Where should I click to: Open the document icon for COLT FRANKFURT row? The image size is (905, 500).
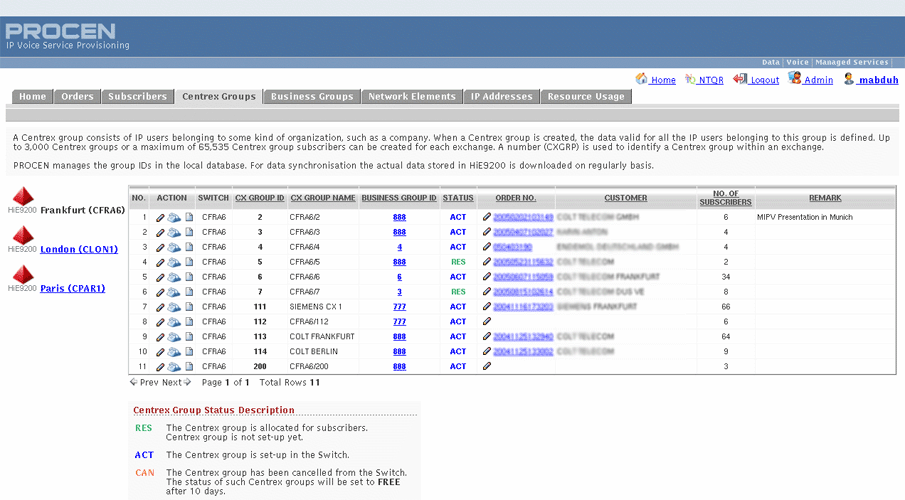[188, 337]
